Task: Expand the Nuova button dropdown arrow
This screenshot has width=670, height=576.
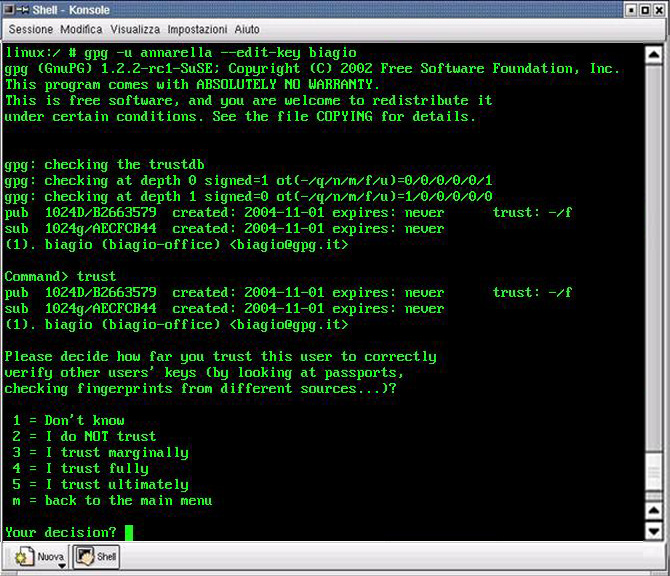Action: 61,565
